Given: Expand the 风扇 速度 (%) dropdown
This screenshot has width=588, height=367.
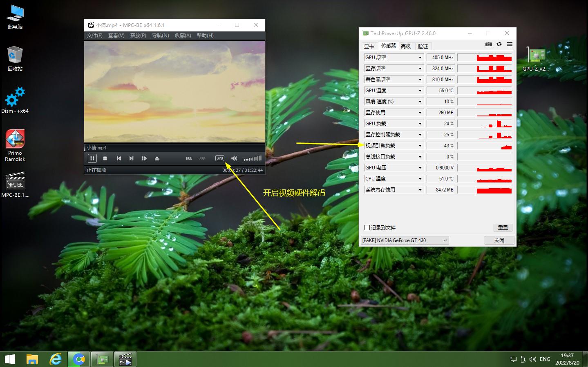Looking at the screenshot, I should (420, 102).
